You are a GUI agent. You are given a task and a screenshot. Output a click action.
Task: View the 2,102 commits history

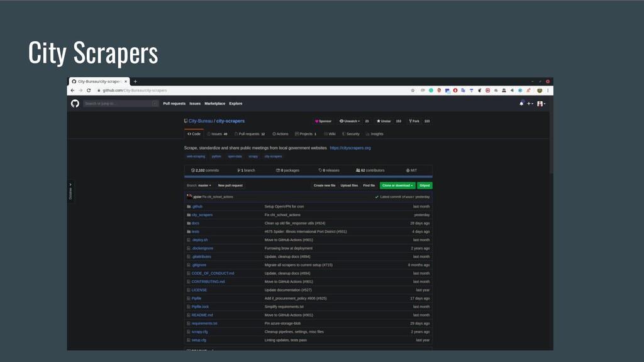tap(205, 170)
